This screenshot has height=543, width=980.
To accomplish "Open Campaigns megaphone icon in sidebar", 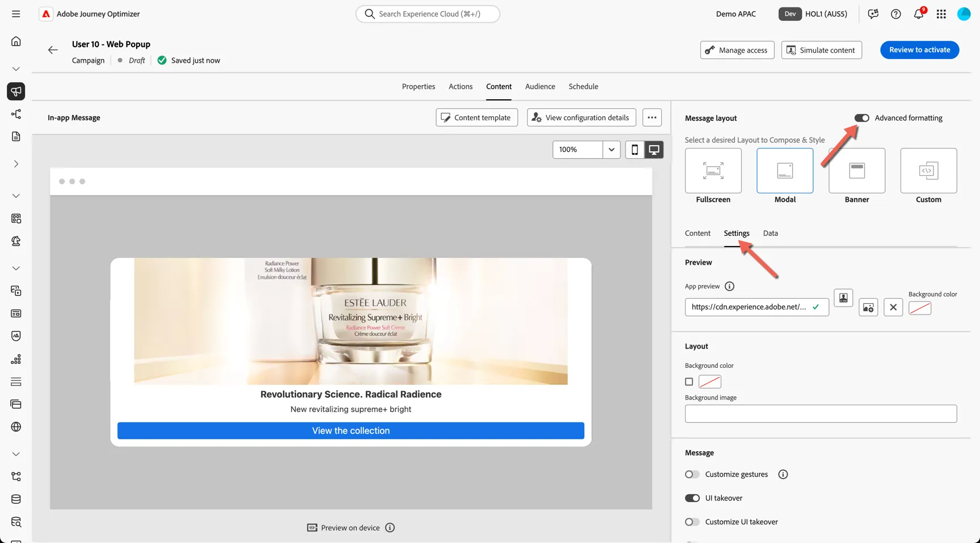I will tap(16, 91).
